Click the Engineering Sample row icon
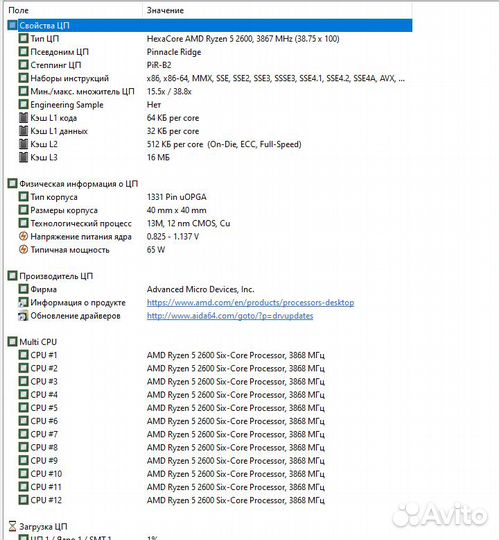Screen dimensions: 499x540 pyautogui.click(x=23, y=104)
